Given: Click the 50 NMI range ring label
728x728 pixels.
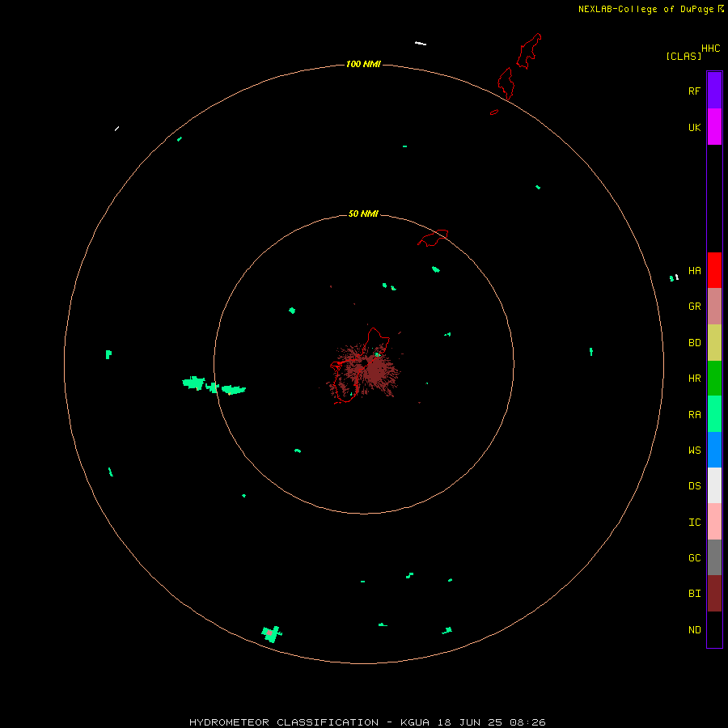Looking at the screenshot, I should click(x=363, y=214).
